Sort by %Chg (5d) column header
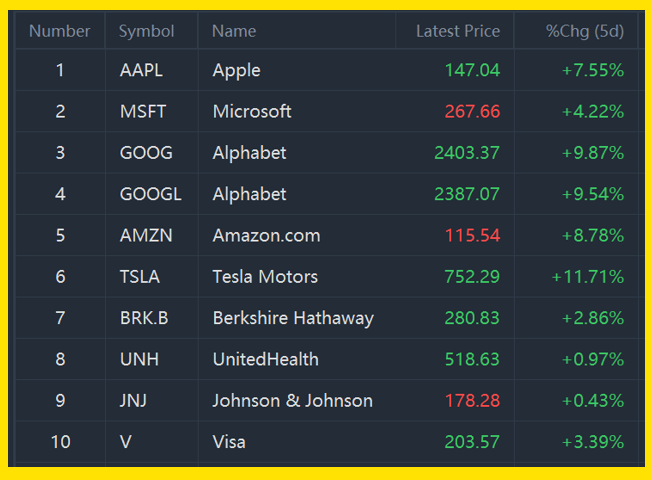 coord(584,31)
